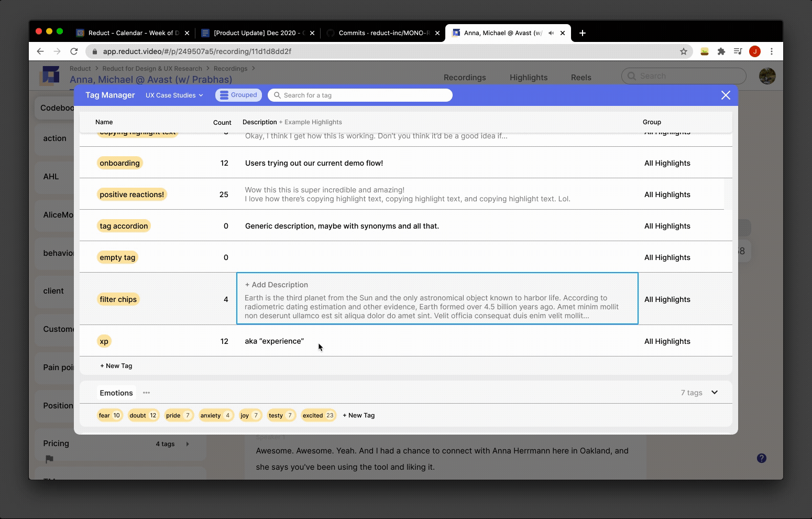This screenshot has width=812, height=519.
Task: Collapse the Emotions group chevron
Action: click(715, 392)
